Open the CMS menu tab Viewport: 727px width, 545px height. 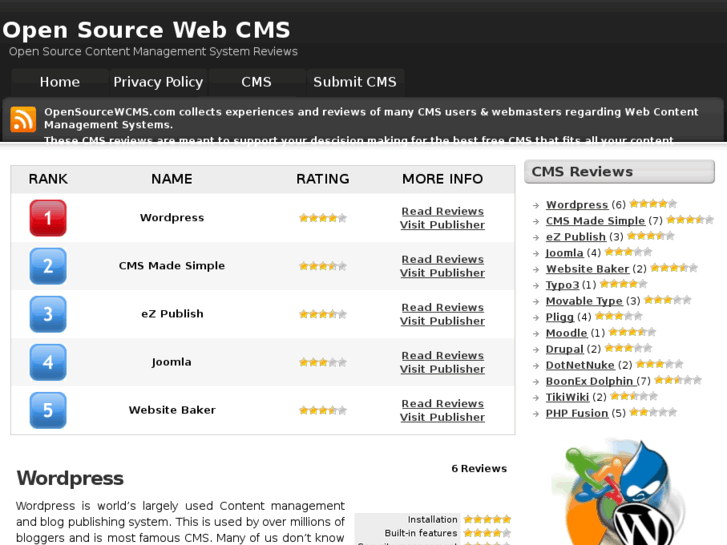(x=256, y=82)
